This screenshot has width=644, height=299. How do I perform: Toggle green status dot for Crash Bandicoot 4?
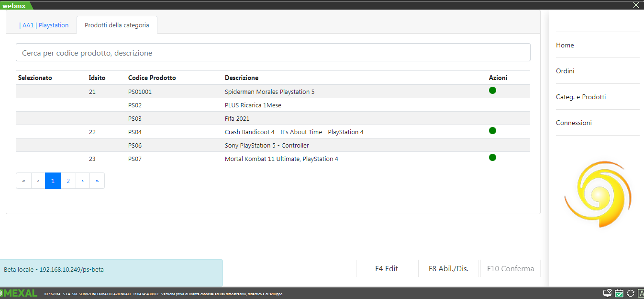click(x=492, y=131)
